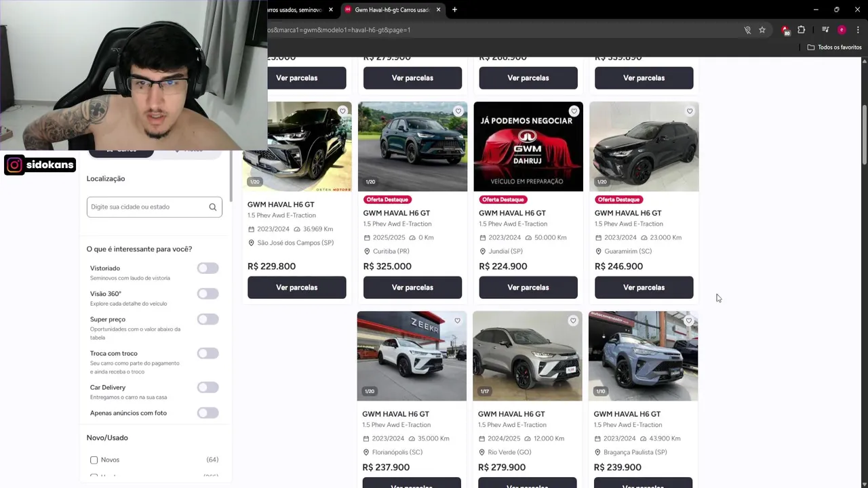This screenshot has height=488, width=868.
Task: Open the media controls icon
Action: (x=825, y=30)
